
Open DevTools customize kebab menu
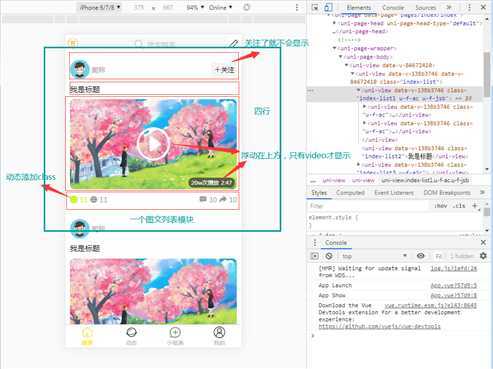point(469,7)
